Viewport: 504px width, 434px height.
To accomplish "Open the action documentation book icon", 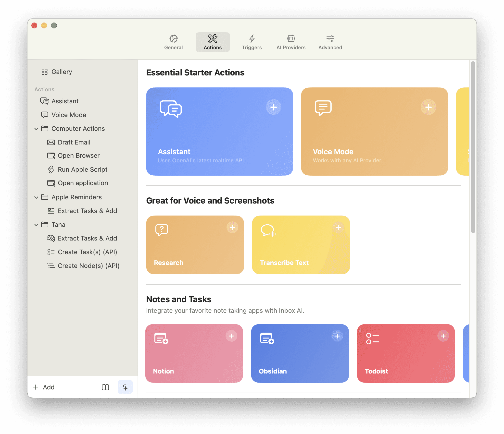I will 105,387.
